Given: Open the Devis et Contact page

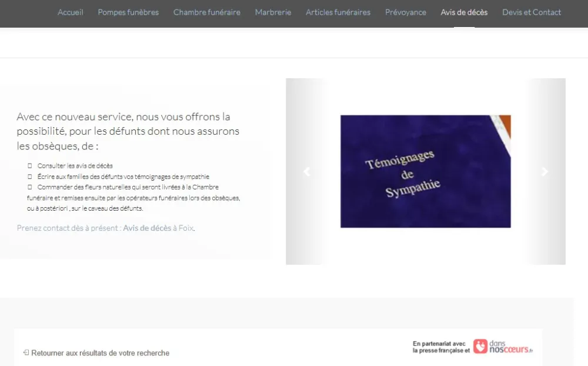Looking at the screenshot, I should pyautogui.click(x=532, y=12).
